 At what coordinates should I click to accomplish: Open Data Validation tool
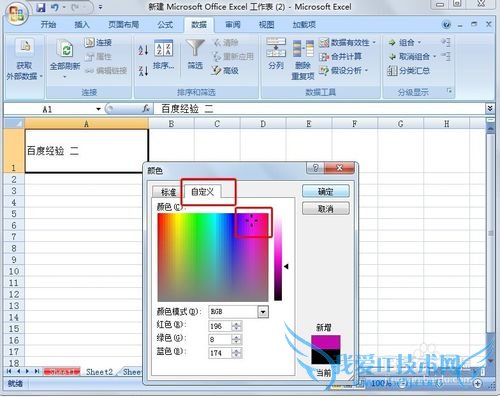pos(347,42)
